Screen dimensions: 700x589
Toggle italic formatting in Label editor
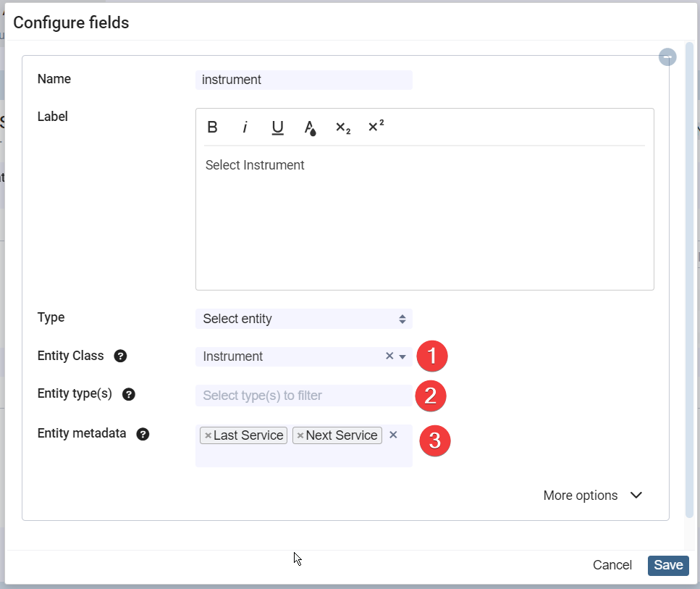pyautogui.click(x=245, y=128)
